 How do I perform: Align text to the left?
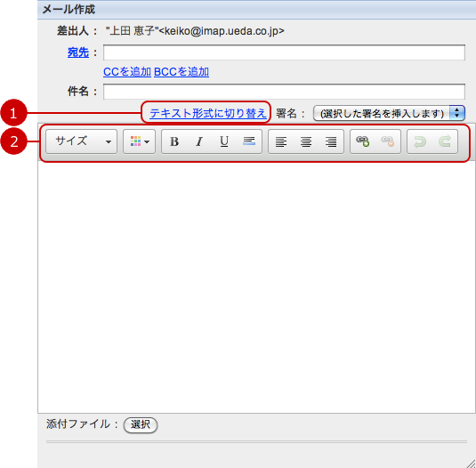[281, 141]
